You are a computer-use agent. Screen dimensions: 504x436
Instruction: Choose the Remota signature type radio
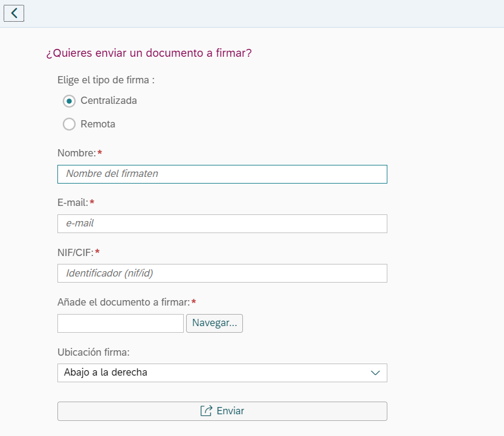(69, 124)
